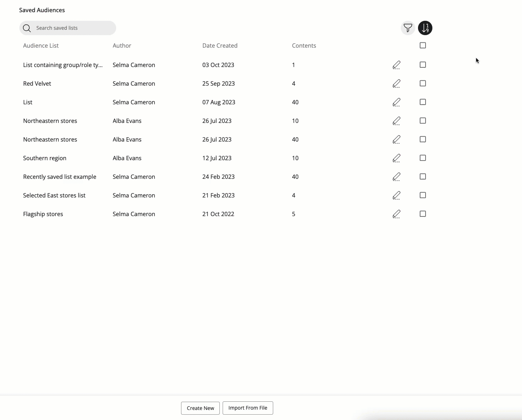This screenshot has width=522, height=420.
Task: Select List containing group/role row checkbox
Action: coord(423,65)
